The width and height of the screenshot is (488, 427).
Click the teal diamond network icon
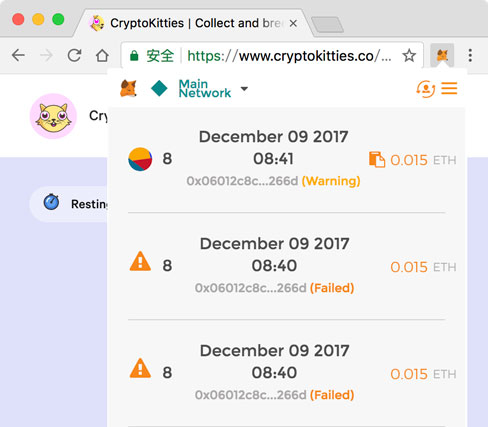[159, 88]
